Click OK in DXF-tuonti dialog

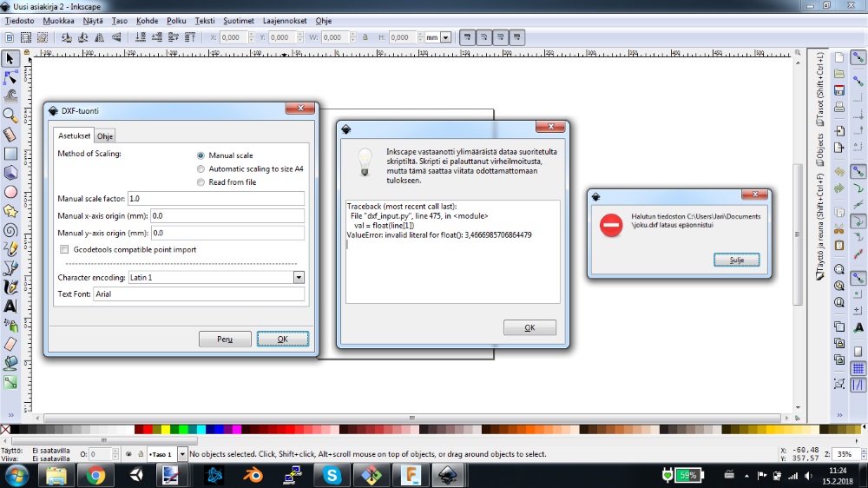283,339
